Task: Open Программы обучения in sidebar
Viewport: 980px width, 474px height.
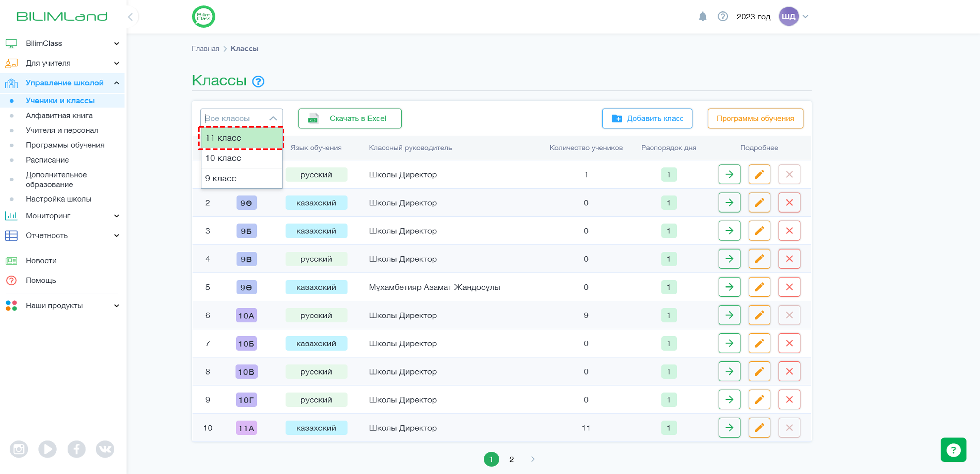Action: click(x=65, y=145)
